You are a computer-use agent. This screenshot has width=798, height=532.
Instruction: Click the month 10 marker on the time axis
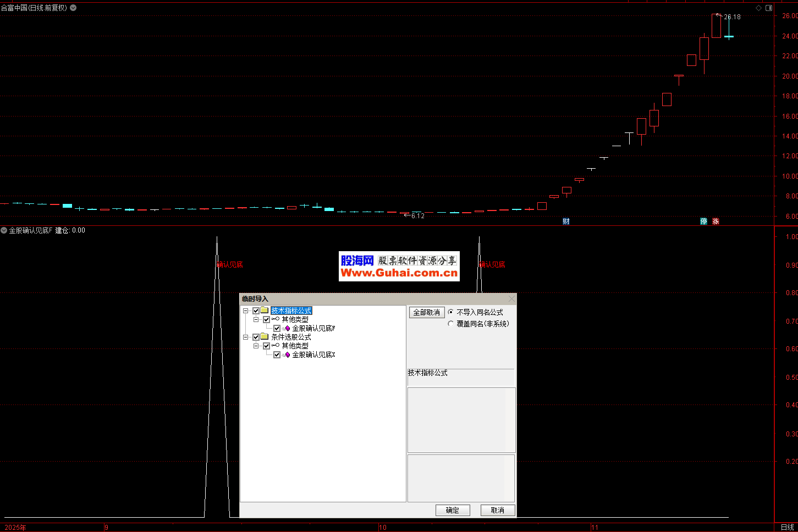tap(383, 528)
